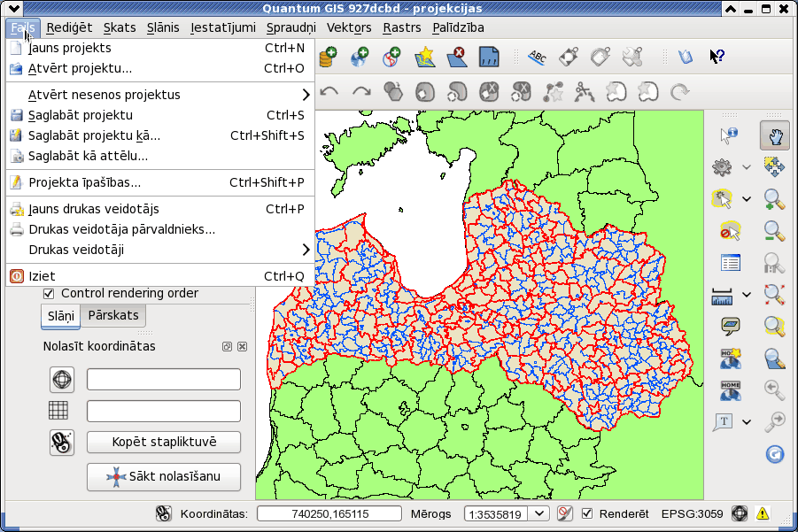Click the Add WFS layer icon
The width and height of the screenshot is (798, 532).
[x=391, y=57]
